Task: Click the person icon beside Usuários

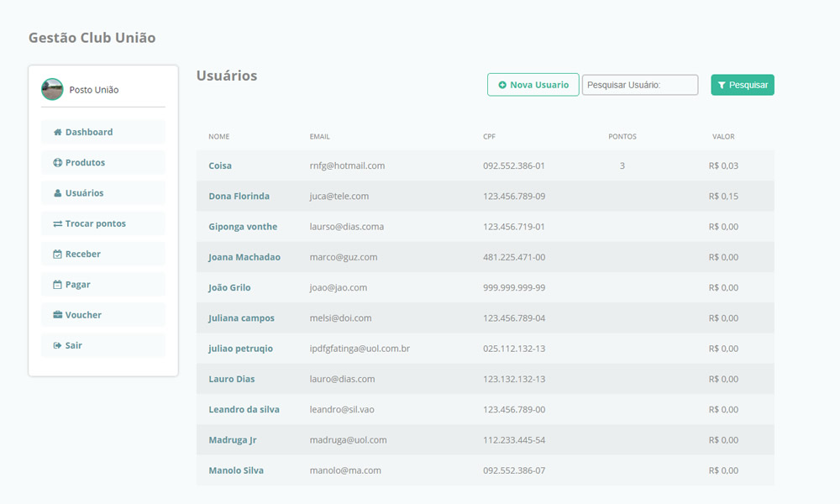Action: [57, 193]
